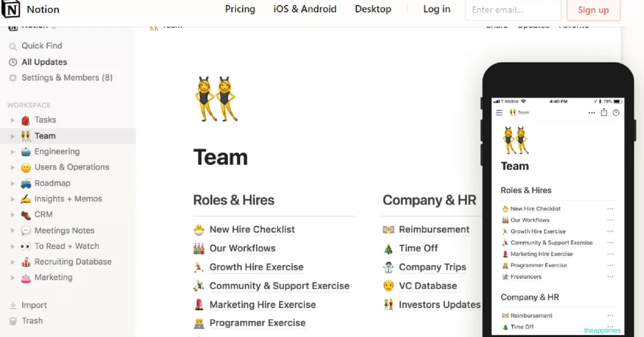
Task: Click the Log in link
Action: [x=437, y=9]
